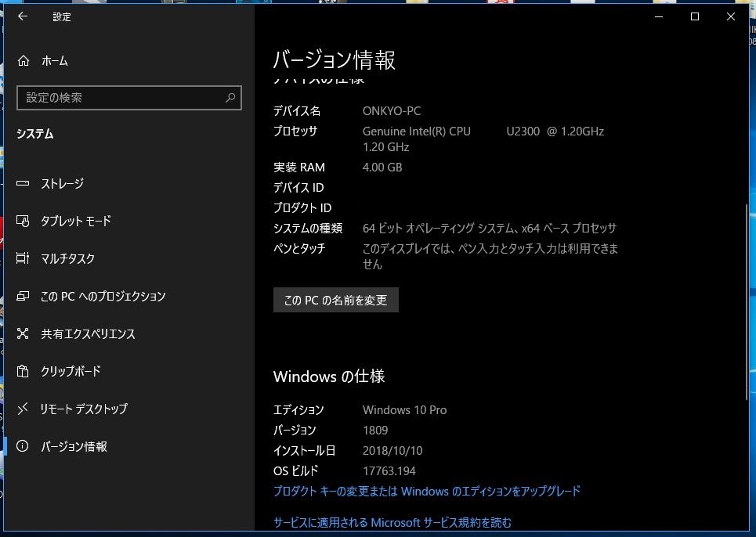Click the shared experiences icon

pyautogui.click(x=23, y=333)
